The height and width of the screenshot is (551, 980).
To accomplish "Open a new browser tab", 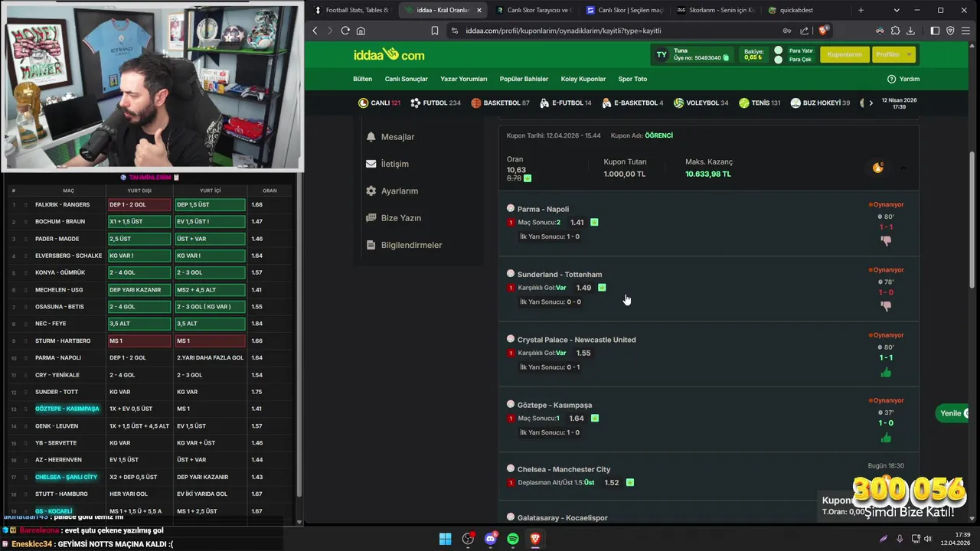I will click(x=861, y=10).
